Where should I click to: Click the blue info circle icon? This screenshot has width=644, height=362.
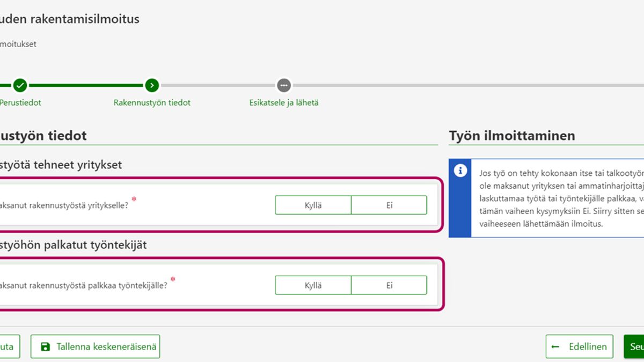tap(460, 171)
